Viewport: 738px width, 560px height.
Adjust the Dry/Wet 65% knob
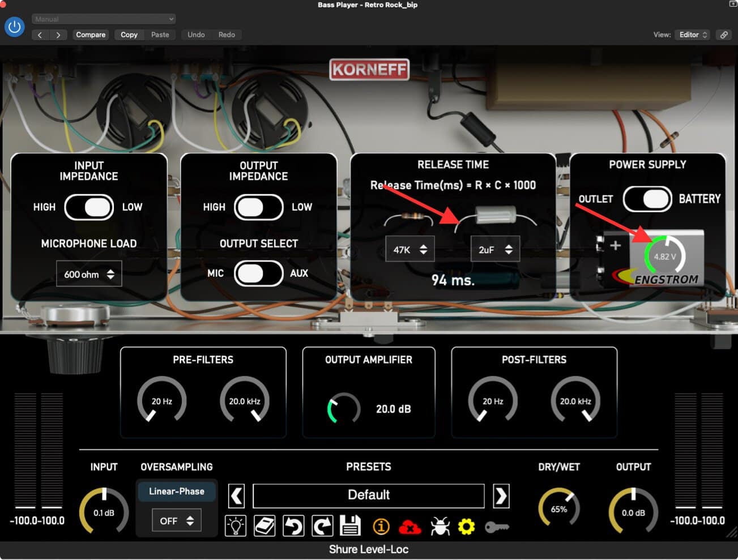[559, 508]
